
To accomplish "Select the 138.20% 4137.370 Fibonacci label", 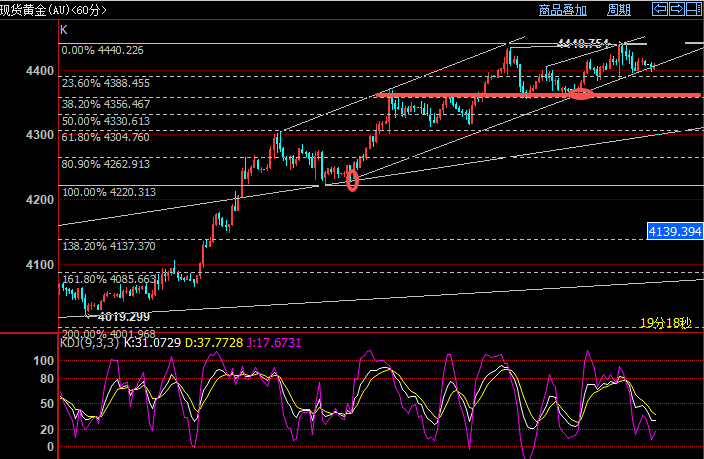I will point(109,246).
